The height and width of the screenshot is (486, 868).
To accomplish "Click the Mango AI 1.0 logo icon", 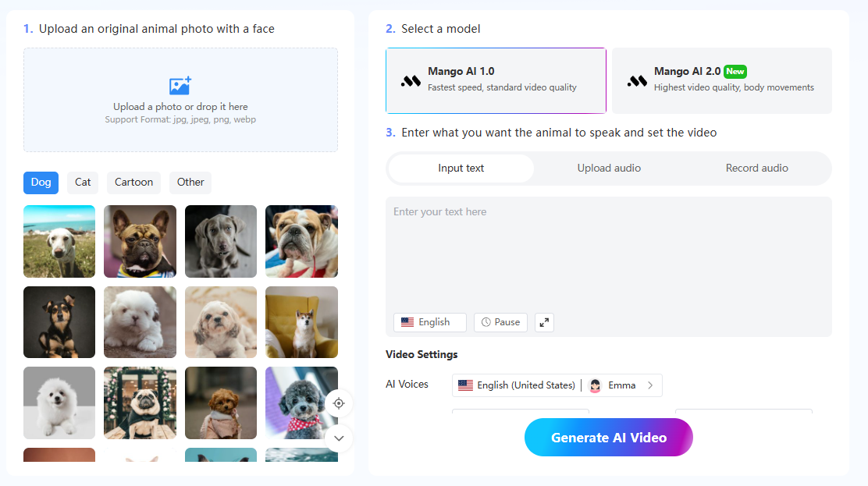I will 411,81.
